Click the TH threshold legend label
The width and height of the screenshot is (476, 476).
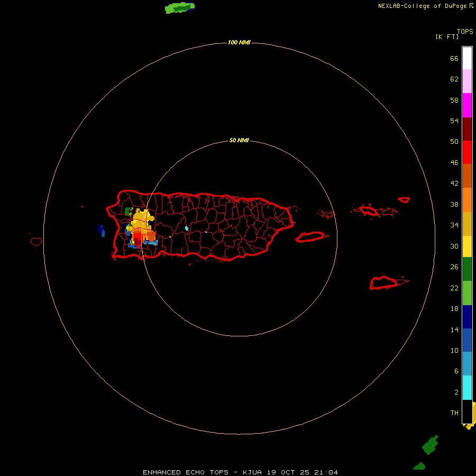pos(454,413)
